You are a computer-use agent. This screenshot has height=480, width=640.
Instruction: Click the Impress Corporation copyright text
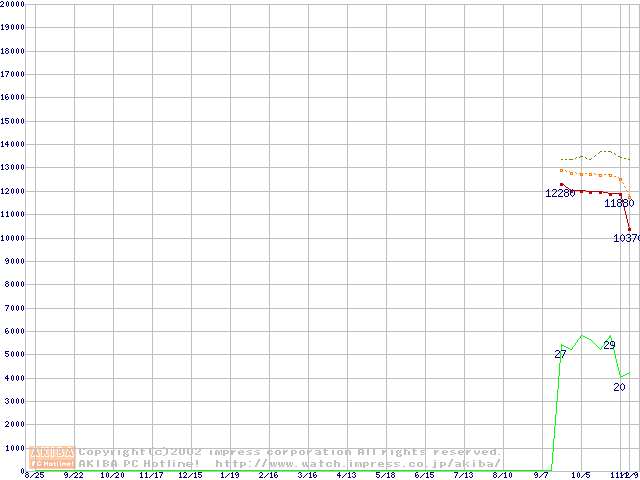click(290, 452)
